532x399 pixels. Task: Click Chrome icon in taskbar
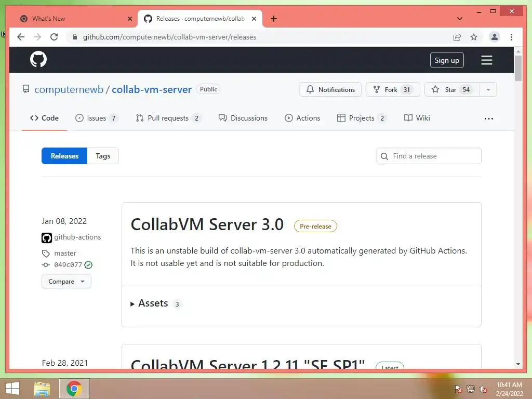[x=74, y=389]
